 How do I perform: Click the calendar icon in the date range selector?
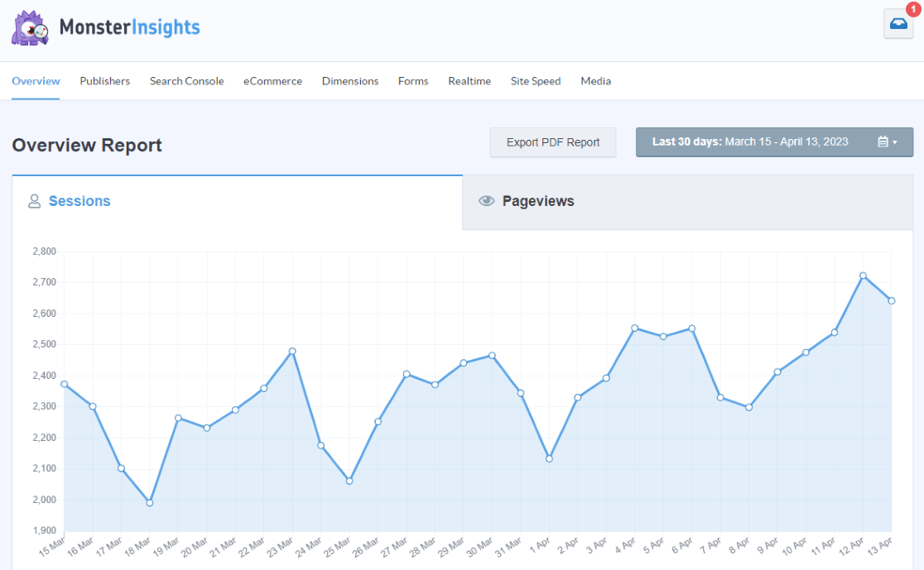[x=879, y=141]
